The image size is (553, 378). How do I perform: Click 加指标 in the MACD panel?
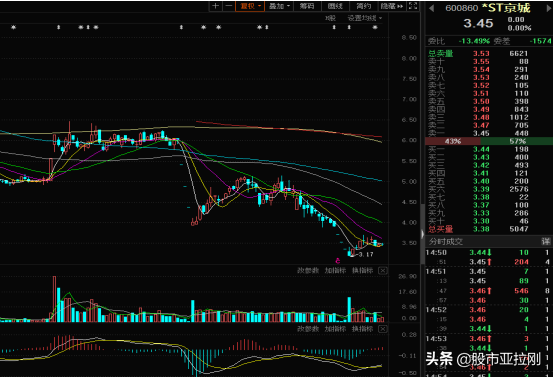click(335, 329)
